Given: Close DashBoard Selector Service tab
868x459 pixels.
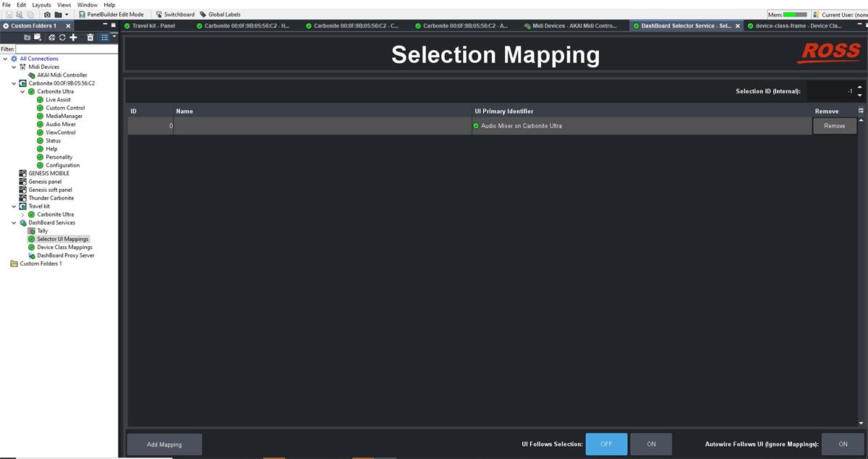Looking at the screenshot, I should tap(738, 26).
